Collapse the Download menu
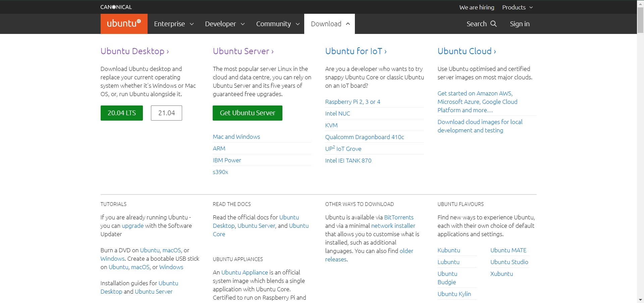 (x=329, y=24)
